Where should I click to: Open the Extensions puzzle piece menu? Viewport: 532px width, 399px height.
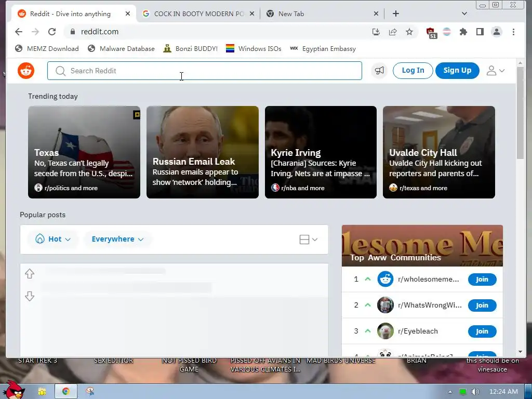click(463, 32)
